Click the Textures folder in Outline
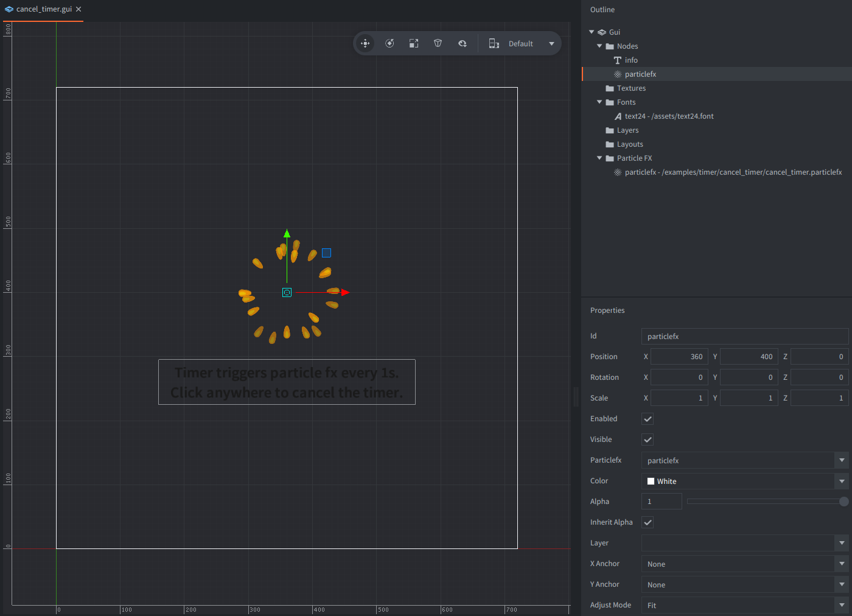 [x=631, y=88]
